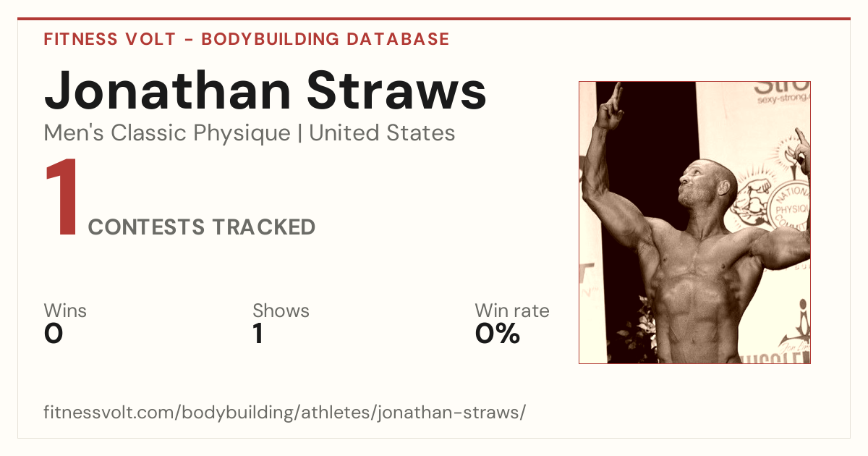Image resolution: width=868 pixels, height=456 pixels.
Task: Click the athlete's face in the photo
Action: click(x=698, y=185)
